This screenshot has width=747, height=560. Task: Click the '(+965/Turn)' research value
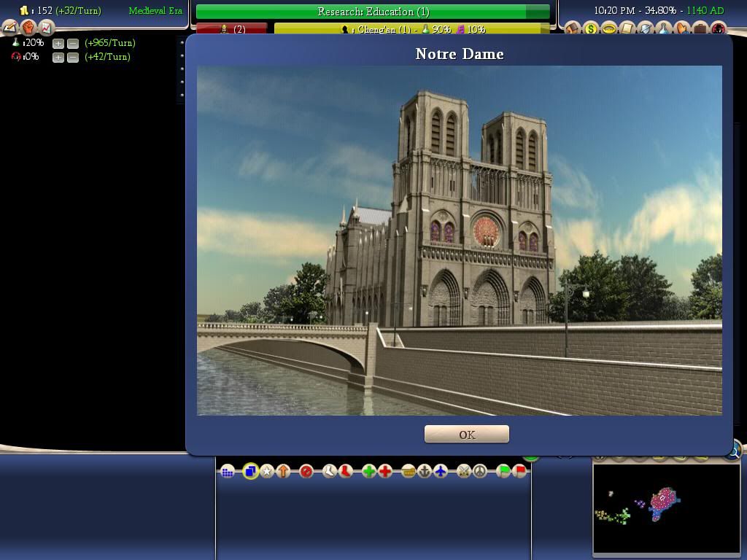tap(110, 43)
